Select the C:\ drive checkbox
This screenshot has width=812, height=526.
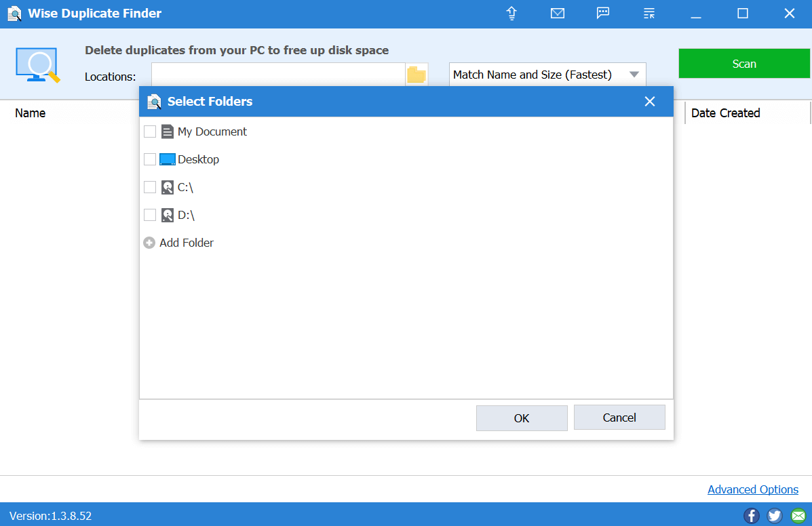(150, 187)
